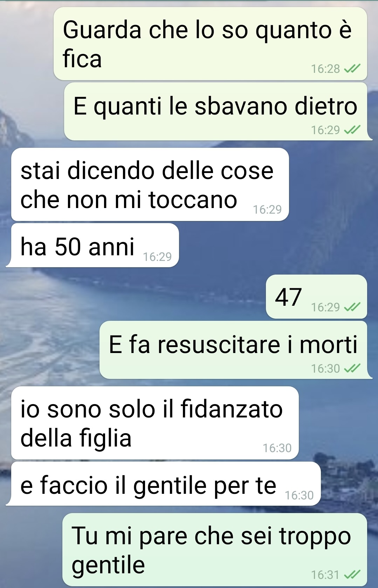Tap the read ticks beside the '47' message
Viewport: 378px width, 588px height.
coord(352,307)
